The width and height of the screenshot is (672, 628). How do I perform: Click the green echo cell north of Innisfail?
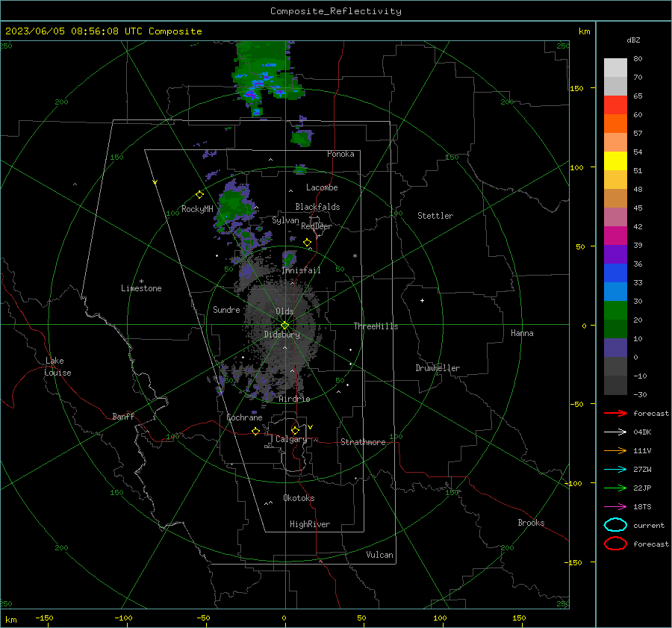[x=289, y=259]
